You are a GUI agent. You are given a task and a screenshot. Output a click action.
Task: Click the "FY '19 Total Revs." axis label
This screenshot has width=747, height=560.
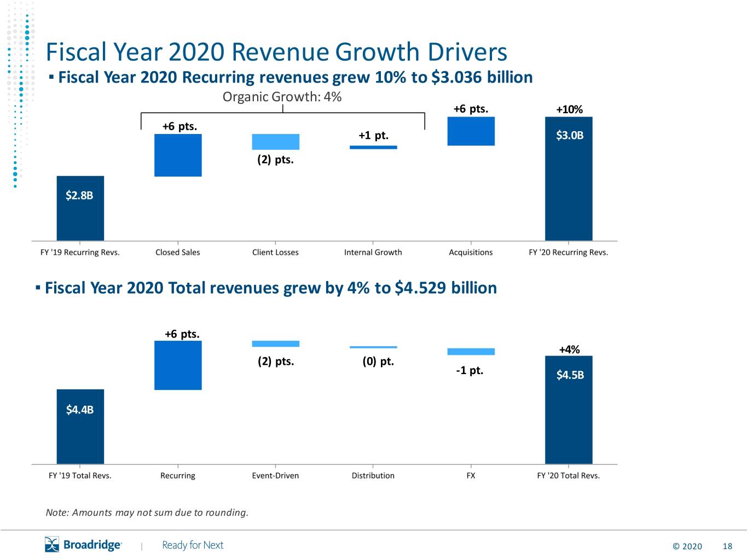pos(80,475)
